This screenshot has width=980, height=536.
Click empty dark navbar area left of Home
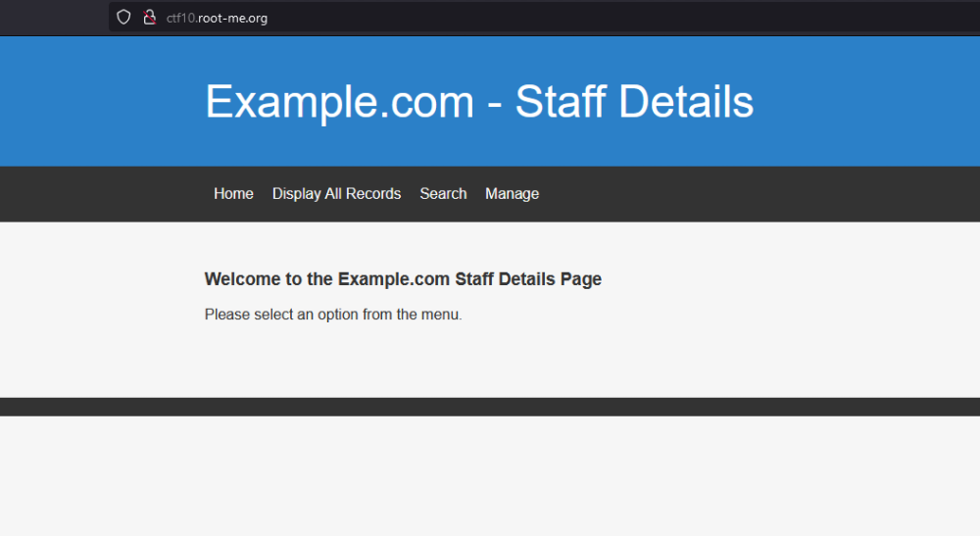98,194
